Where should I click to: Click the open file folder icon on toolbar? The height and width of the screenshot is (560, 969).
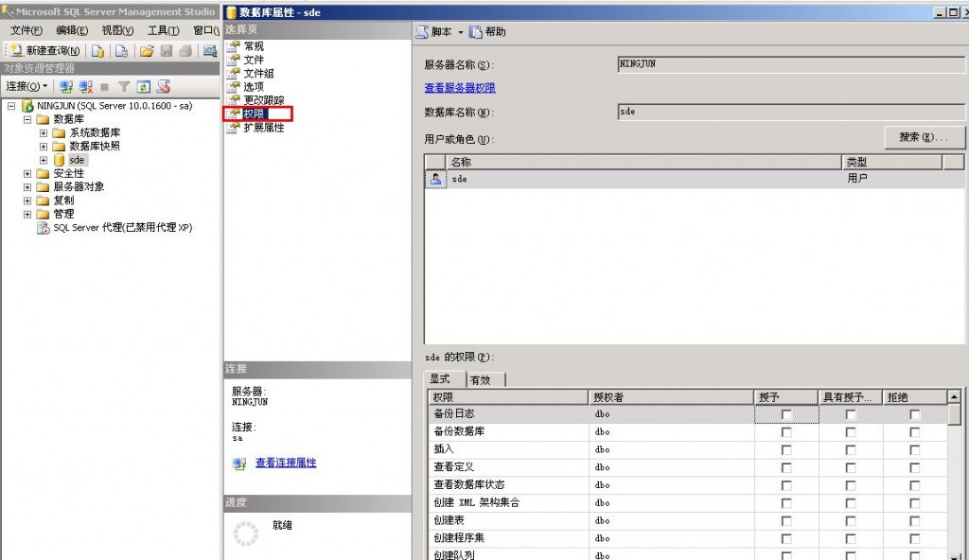point(148,52)
